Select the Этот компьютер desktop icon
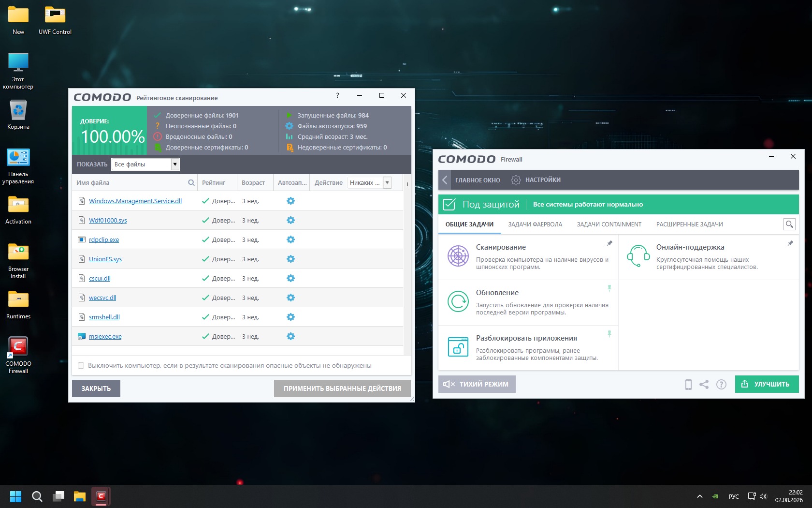 18,71
